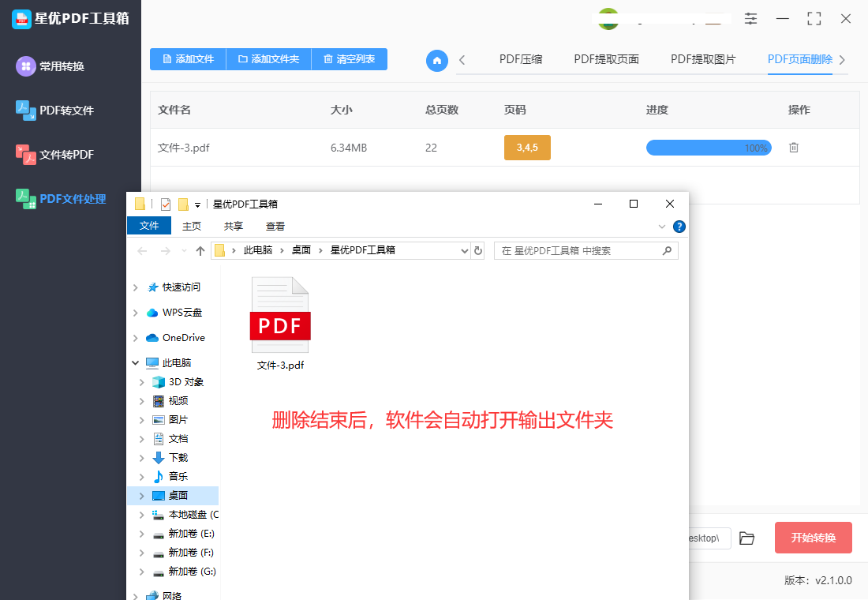The height and width of the screenshot is (600, 868).
Task: Expand the Explorer ribbon chevron
Action: point(662,227)
